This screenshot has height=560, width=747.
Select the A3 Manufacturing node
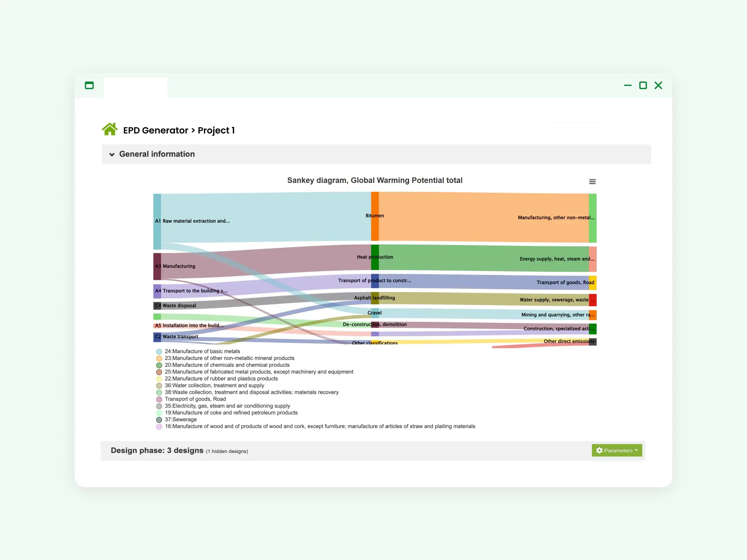coord(157,266)
